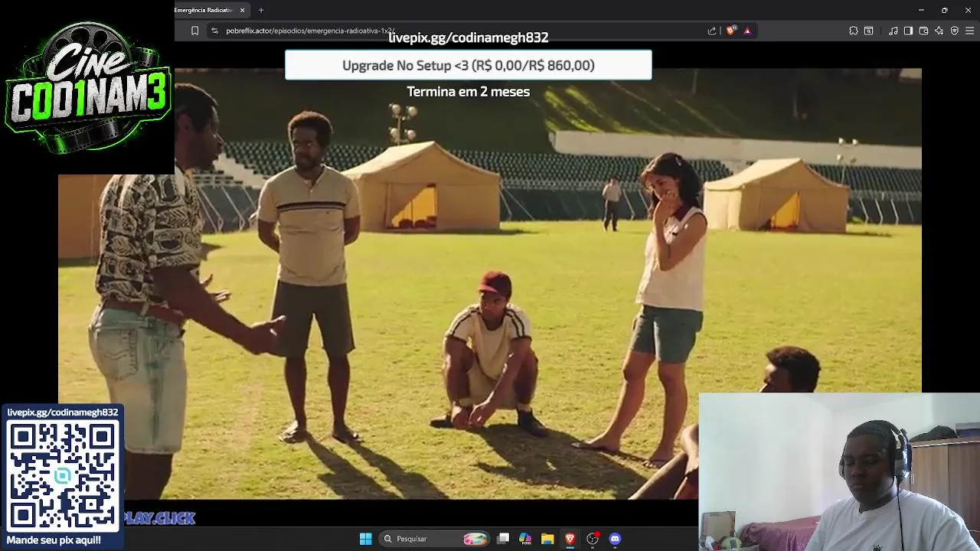Click the Cine Cod1nam3 logo
Image resolution: width=980 pixels, height=551 pixels.
pyautogui.click(x=87, y=87)
